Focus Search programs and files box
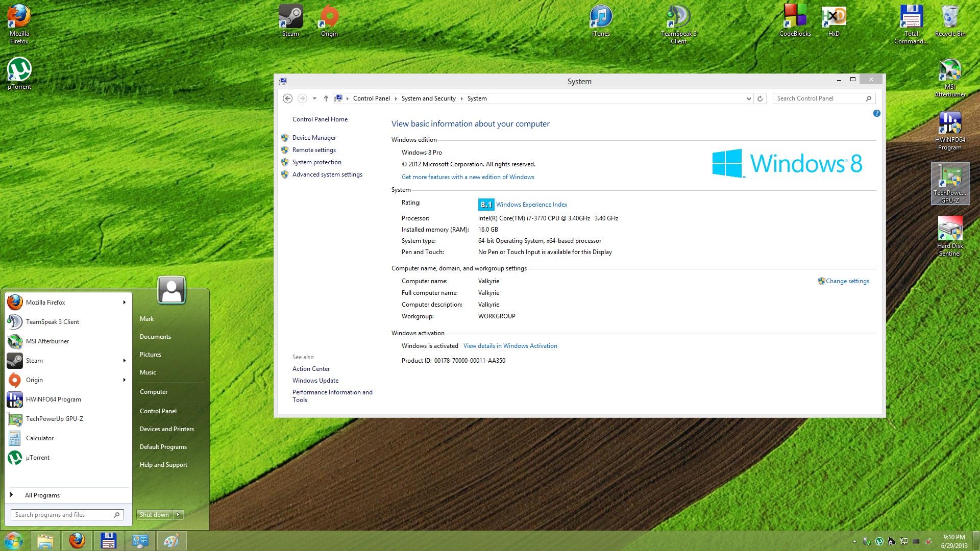This screenshot has height=551, width=980. (x=67, y=515)
